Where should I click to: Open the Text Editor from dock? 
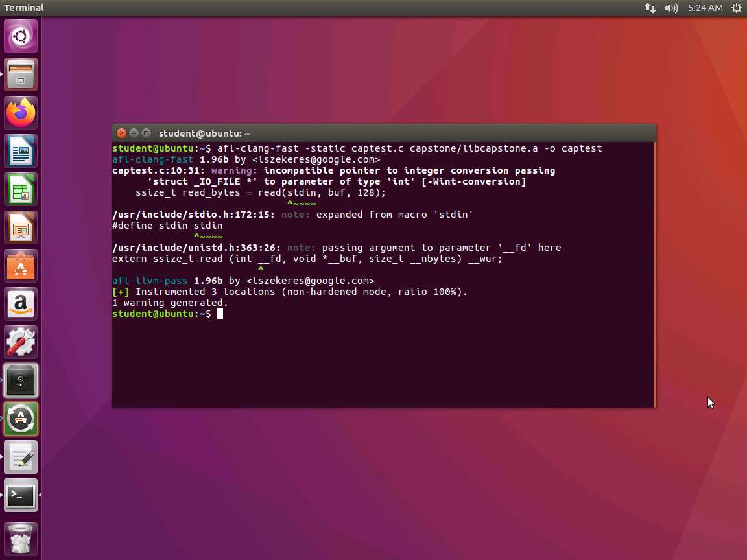coord(21,458)
